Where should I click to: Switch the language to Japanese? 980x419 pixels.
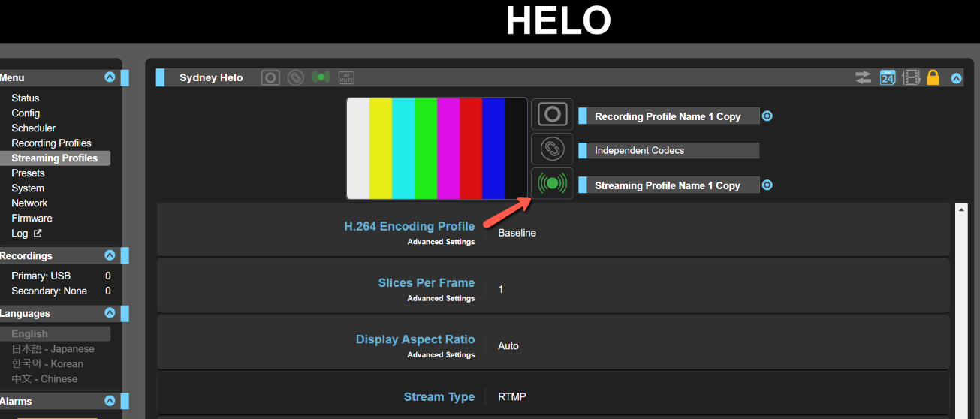tap(53, 349)
